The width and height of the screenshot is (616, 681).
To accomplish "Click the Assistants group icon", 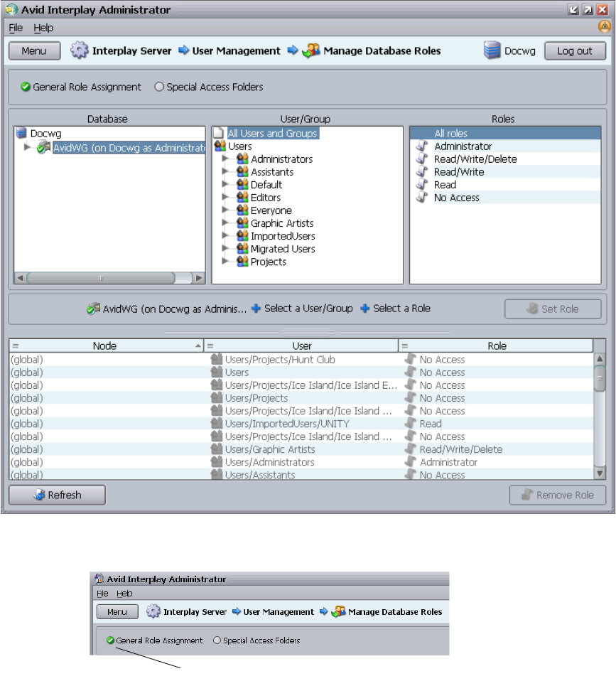I will 242,171.
